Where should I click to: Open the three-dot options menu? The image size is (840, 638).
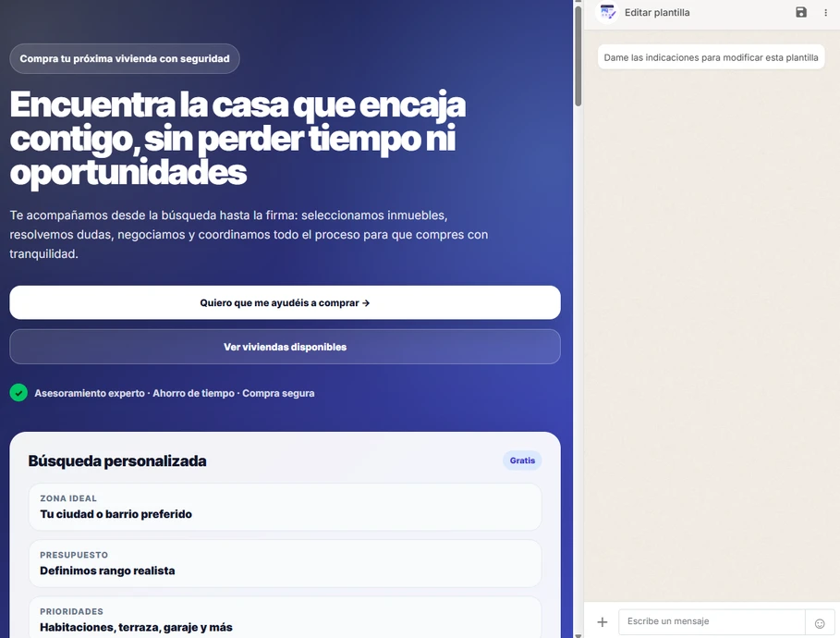pos(825,12)
